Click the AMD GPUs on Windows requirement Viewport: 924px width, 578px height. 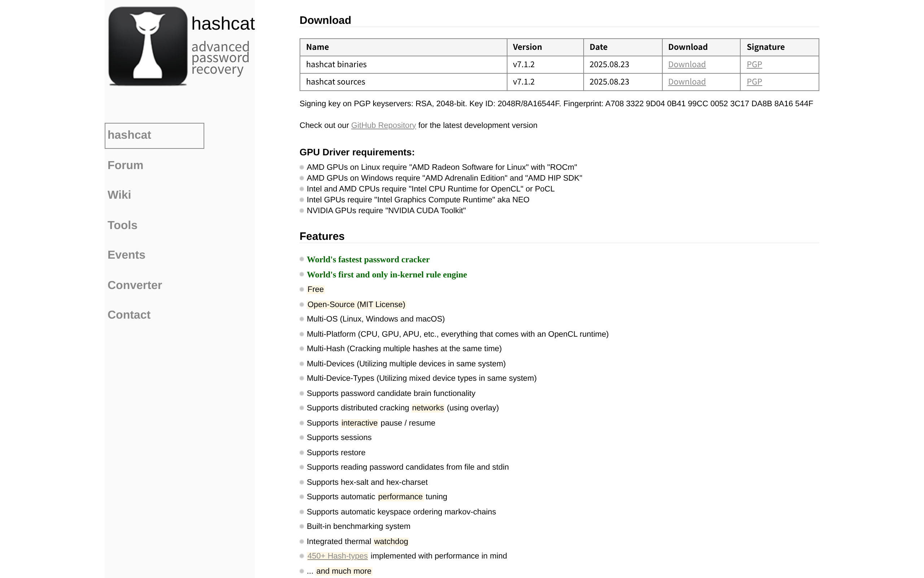(444, 178)
